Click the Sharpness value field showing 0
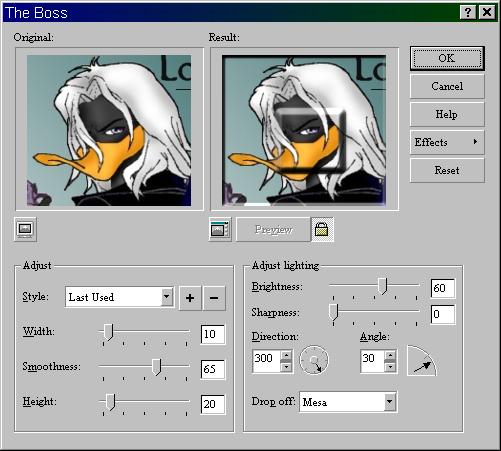Screen dimensions: 501x451 [443, 314]
